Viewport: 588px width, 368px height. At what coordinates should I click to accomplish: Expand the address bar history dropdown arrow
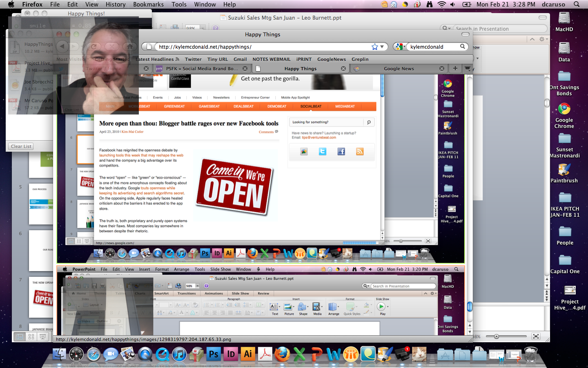point(382,47)
